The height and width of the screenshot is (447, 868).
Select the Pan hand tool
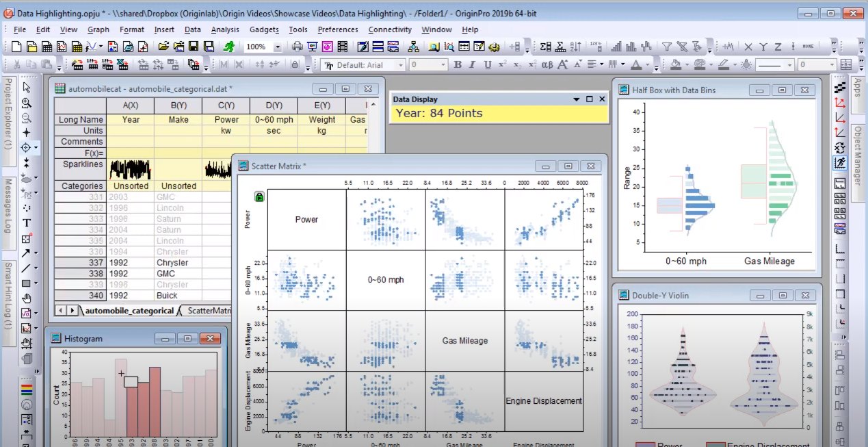27,298
